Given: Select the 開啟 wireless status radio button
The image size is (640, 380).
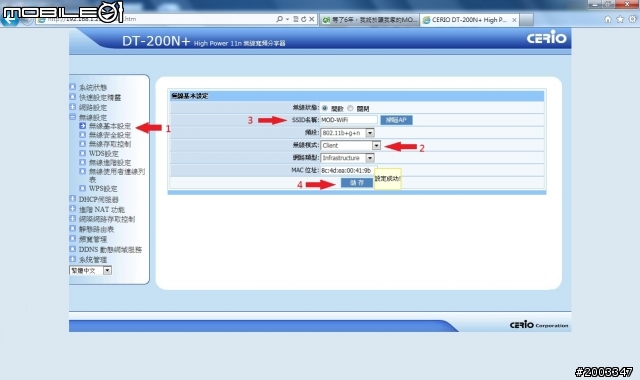Looking at the screenshot, I should 325,108.
